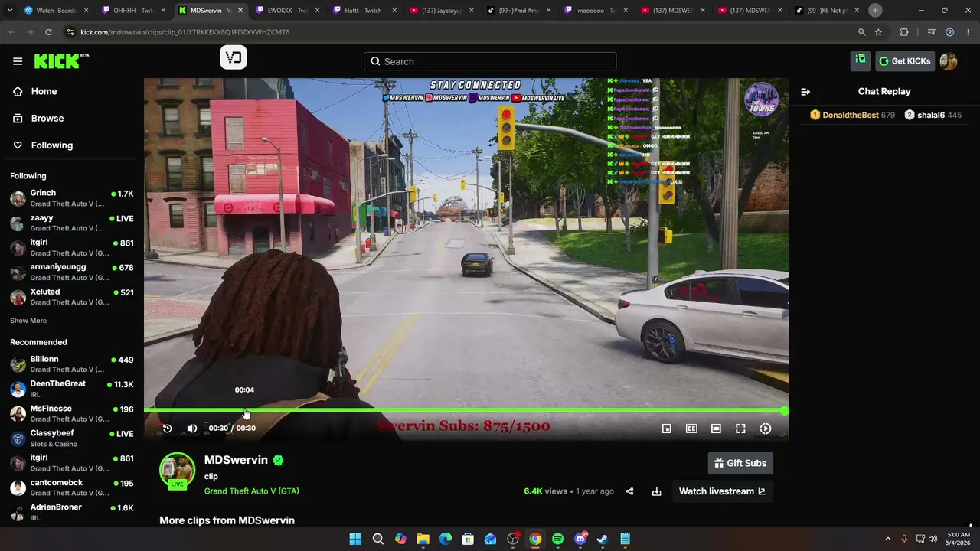Image resolution: width=980 pixels, height=551 pixels.
Task: Seek on the green clip progress bar
Action: 465,411
